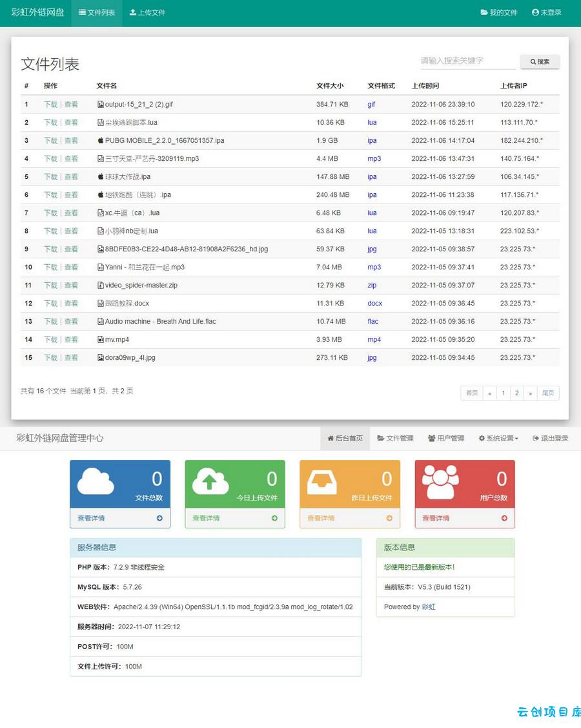Viewport: 581px width, 728px height.
Task: Click the « previous page button
Action: tap(489, 393)
